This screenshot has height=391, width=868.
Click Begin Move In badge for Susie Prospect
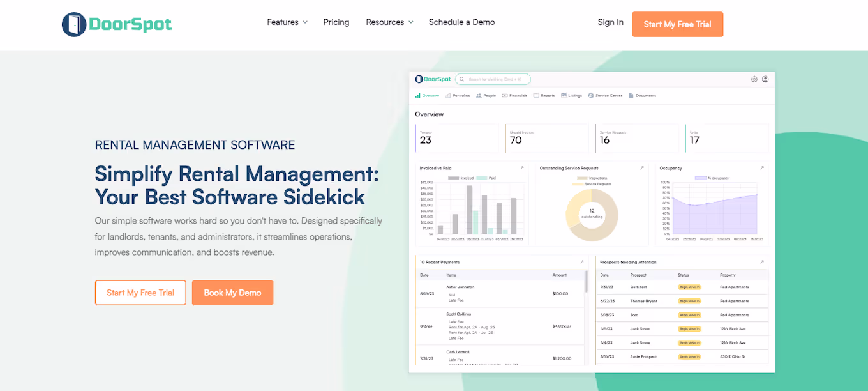[x=689, y=356]
